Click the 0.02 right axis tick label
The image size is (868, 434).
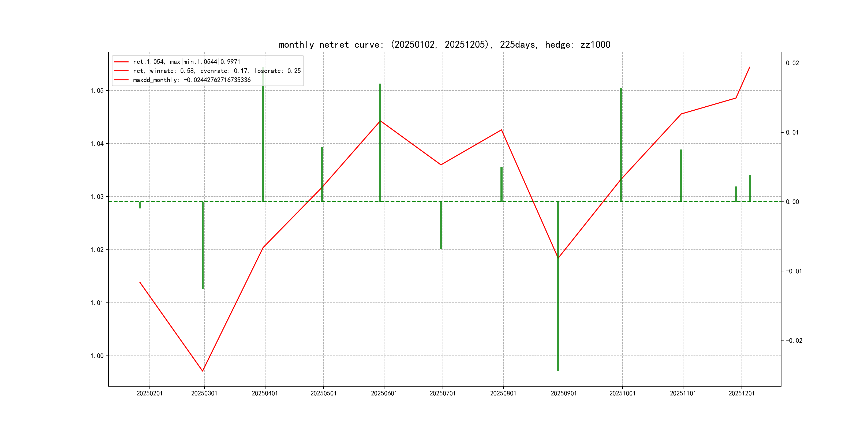(x=792, y=63)
